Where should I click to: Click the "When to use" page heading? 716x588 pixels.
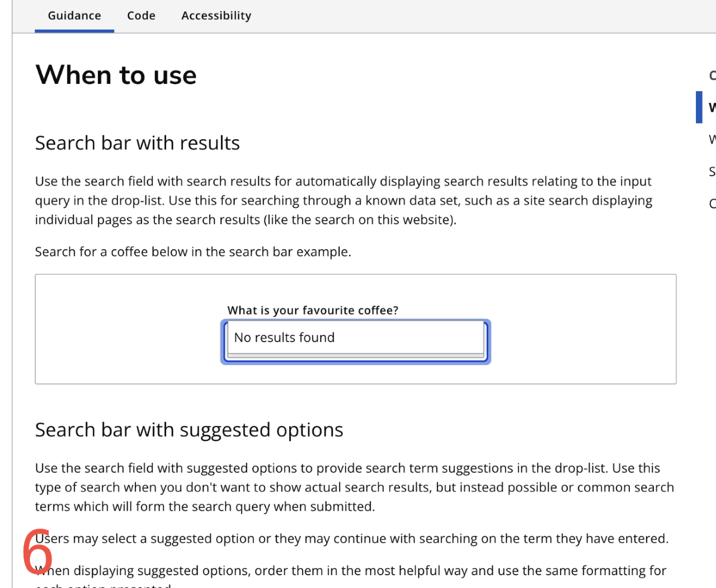116,75
